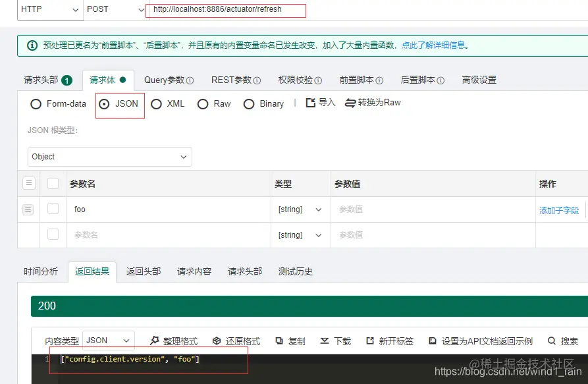Check the checkbox on the foo row
588x384 pixels.
coord(53,209)
